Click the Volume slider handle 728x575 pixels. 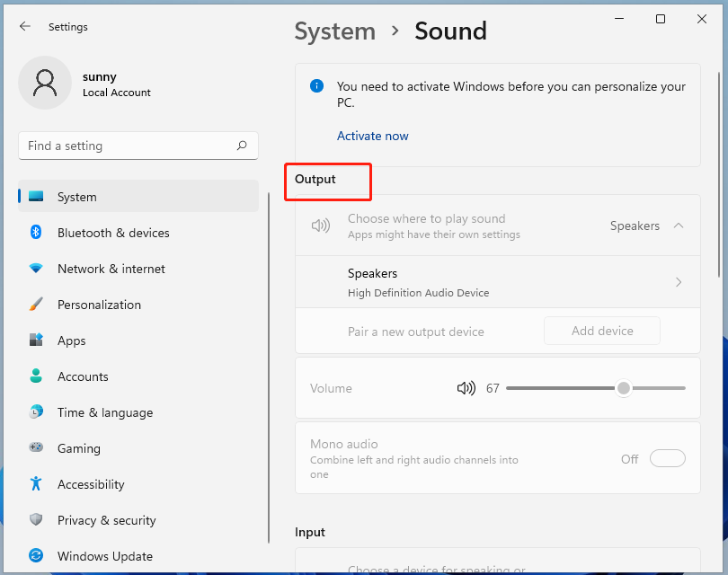tap(623, 388)
